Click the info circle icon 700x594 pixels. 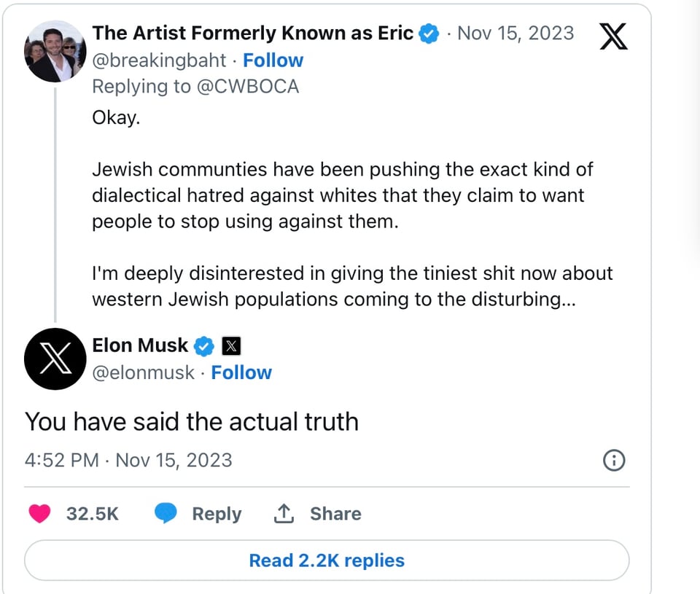tap(615, 461)
